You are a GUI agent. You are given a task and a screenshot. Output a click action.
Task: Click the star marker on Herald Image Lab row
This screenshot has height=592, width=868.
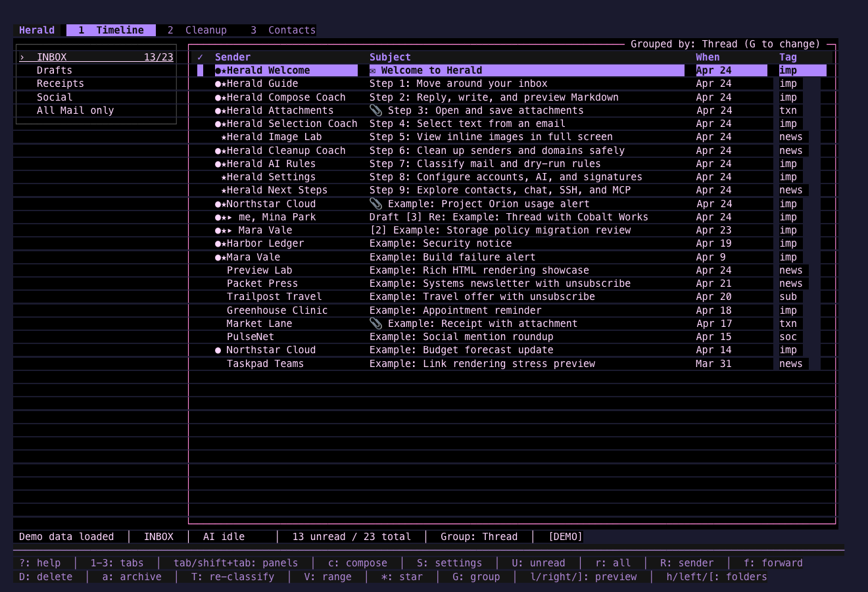point(224,137)
